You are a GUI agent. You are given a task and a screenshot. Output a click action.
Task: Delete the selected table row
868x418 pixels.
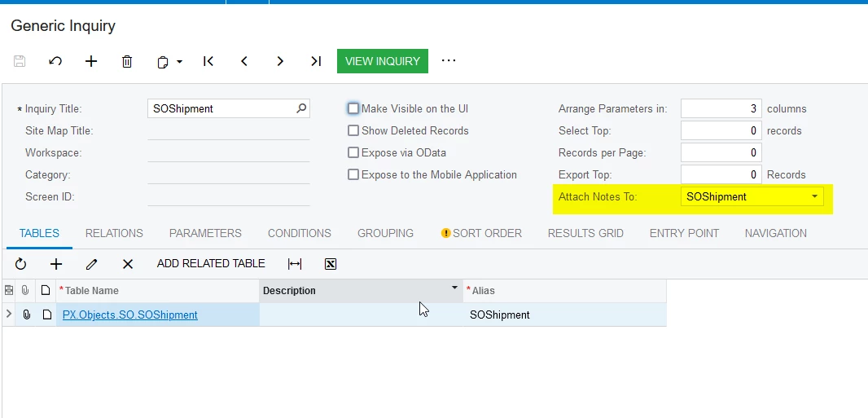(128, 264)
